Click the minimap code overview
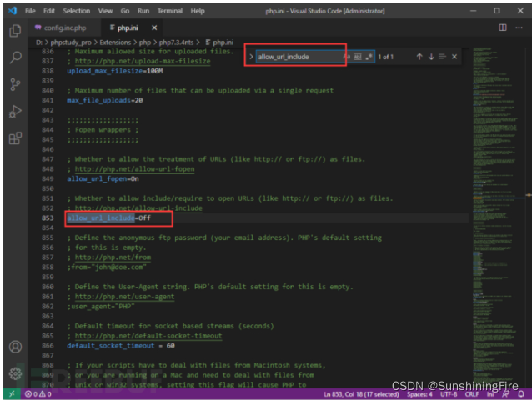This screenshot has height=401, width=532. click(499, 217)
